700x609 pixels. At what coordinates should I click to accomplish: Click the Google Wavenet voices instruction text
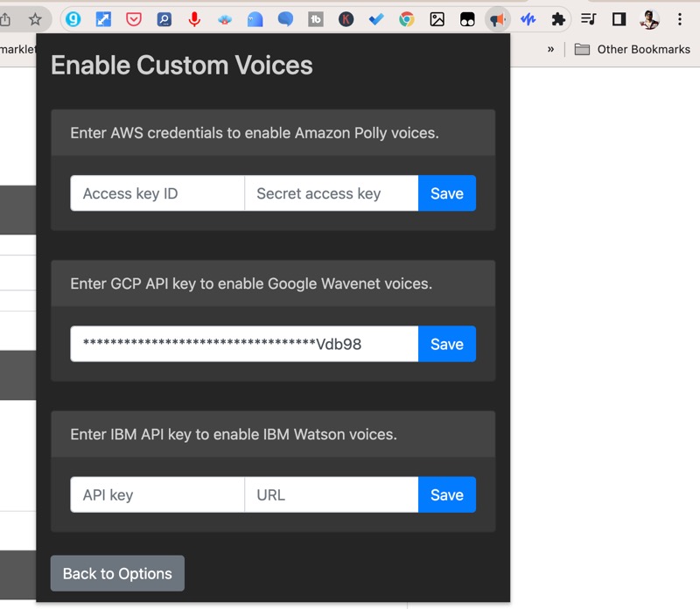[251, 283]
